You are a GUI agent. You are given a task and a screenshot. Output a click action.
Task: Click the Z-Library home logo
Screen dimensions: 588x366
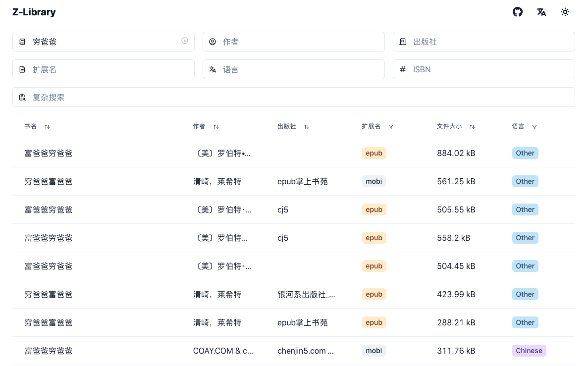tap(34, 12)
